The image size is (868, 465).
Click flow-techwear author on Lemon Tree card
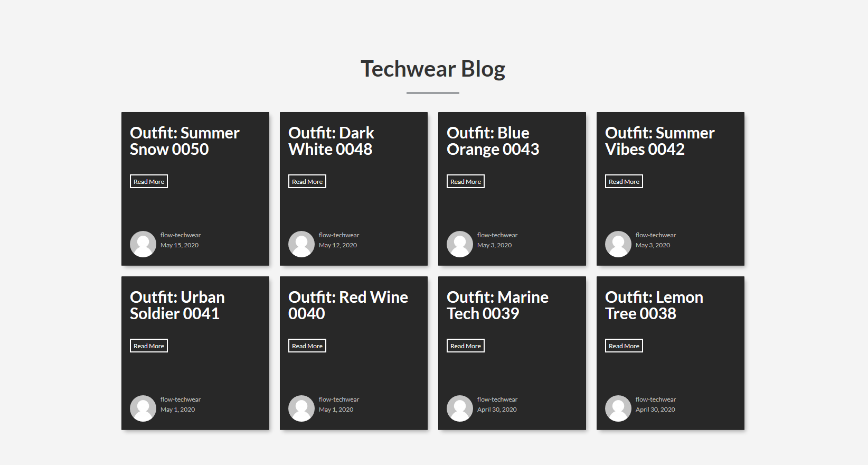(x=656, y=399)
